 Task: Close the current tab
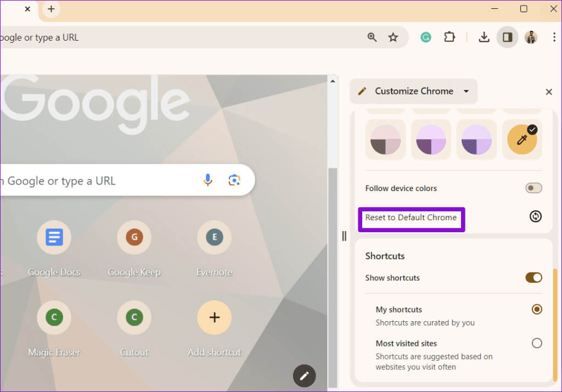click(27, 9)
